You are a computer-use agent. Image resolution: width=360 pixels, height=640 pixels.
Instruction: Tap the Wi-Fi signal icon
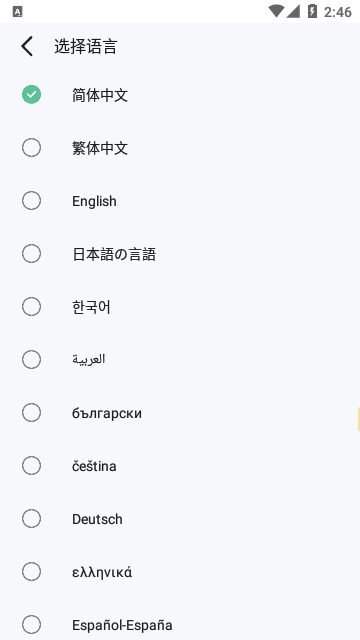click(276, 11)
